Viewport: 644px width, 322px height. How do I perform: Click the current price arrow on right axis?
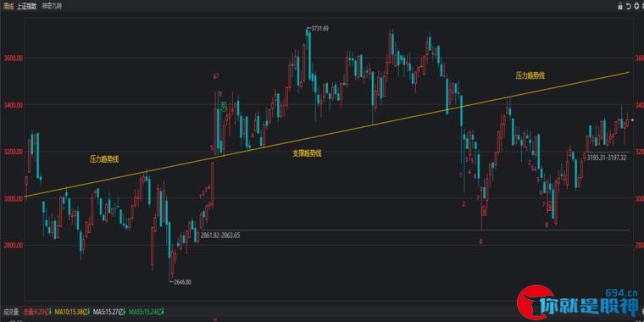(633, 120)
